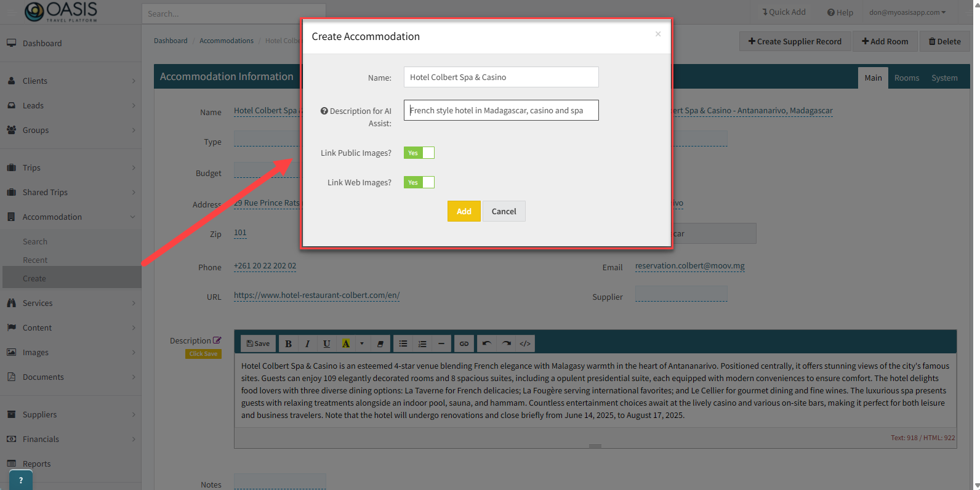The width and height of the screenshot is (980, 490).
Task: Click the Documents file icon
Action: point(11,377)
